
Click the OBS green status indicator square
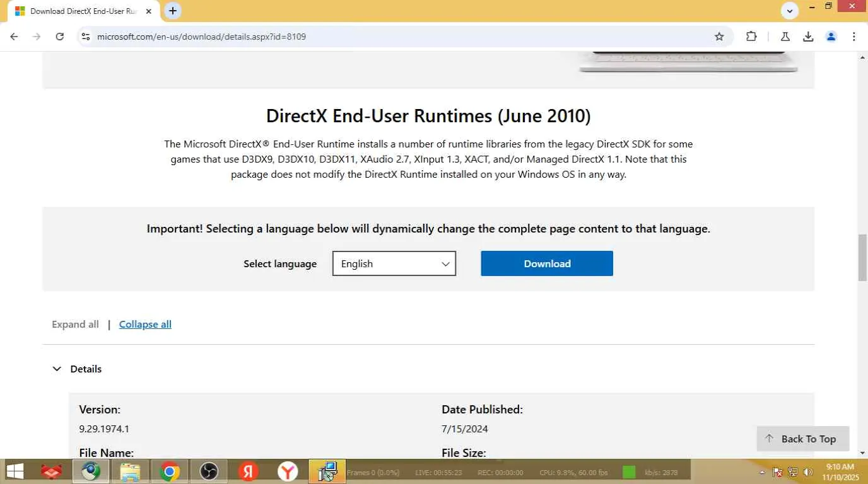(x=629, y=472)
